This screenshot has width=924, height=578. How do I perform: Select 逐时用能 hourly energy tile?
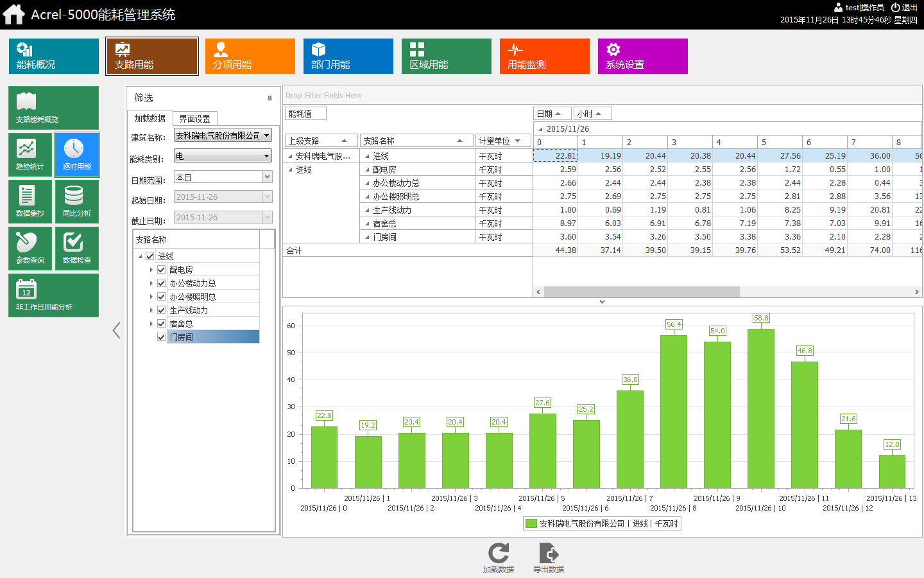(x=77, y=155)
